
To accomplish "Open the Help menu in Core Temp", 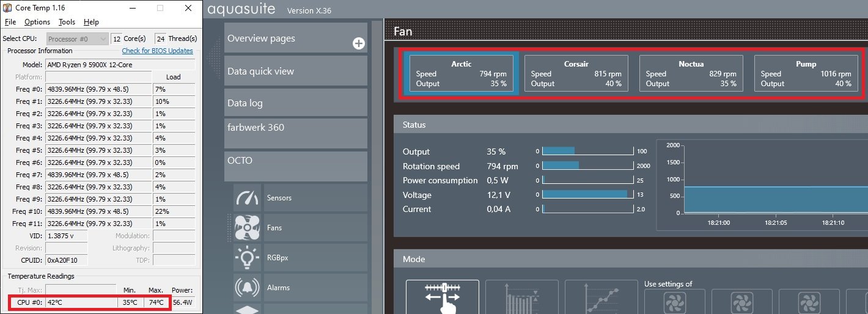I will pos(91,22).
